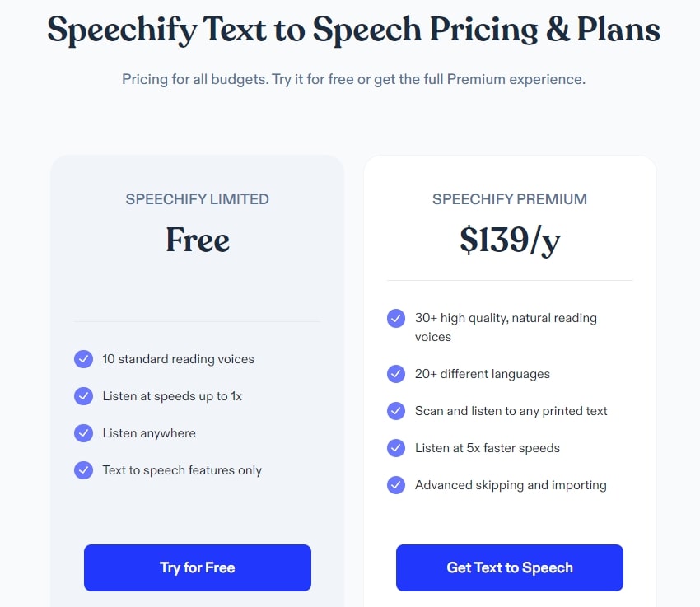Click checkmark beside Text to speech features only
This screenshot has height=607, width=700.
(x=83, y=470)
